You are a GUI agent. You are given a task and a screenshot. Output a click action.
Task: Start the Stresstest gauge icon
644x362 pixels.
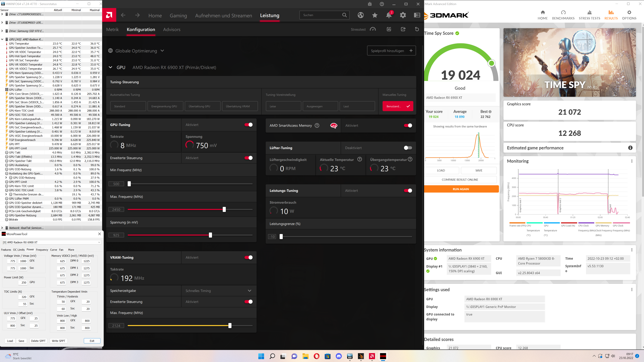pyautogui.click(x=373, y=29)
